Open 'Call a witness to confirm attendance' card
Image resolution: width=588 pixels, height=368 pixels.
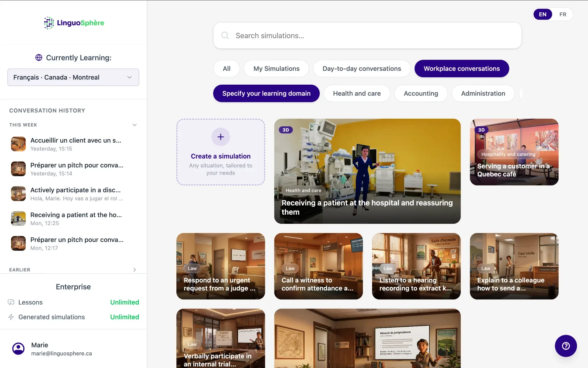point(318,266)
